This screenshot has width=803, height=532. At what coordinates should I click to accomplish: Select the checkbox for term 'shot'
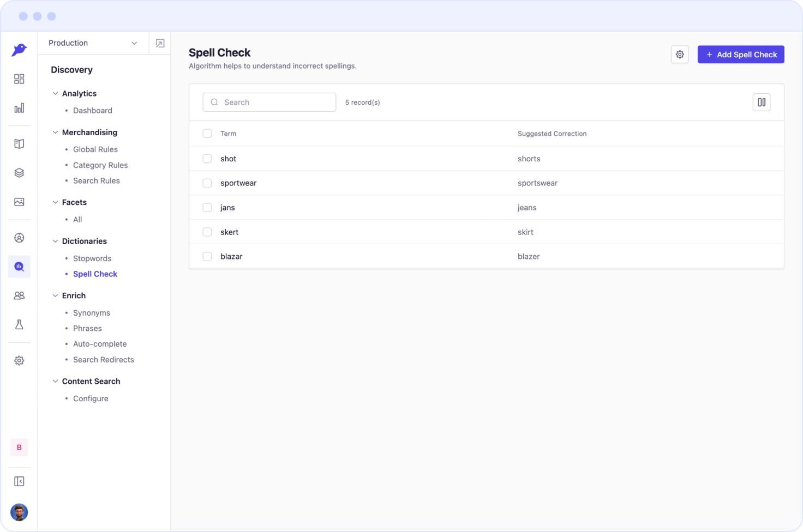click(207, 159)
